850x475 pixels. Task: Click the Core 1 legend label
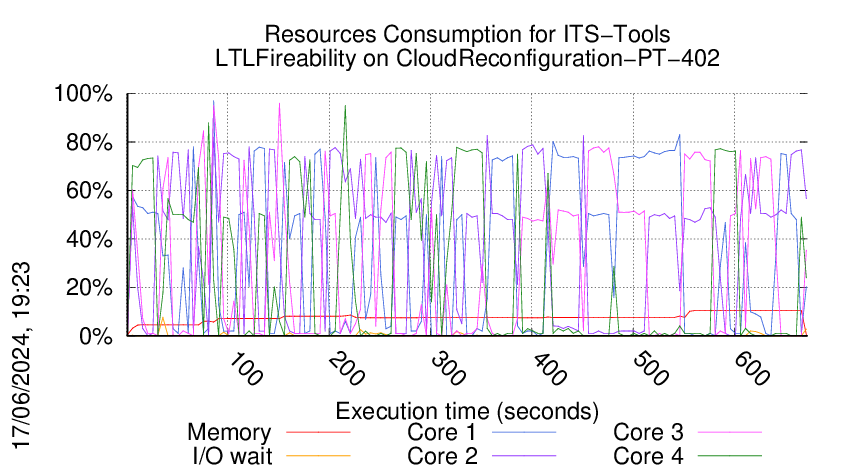click(441, 433)
